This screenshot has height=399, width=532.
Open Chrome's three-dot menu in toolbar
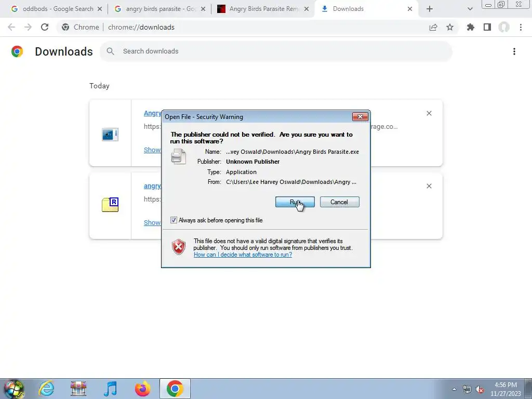click(x=521, y=27)
